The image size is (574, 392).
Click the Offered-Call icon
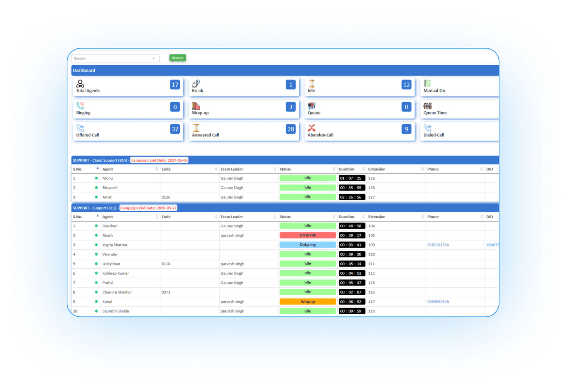pos(80,128)
